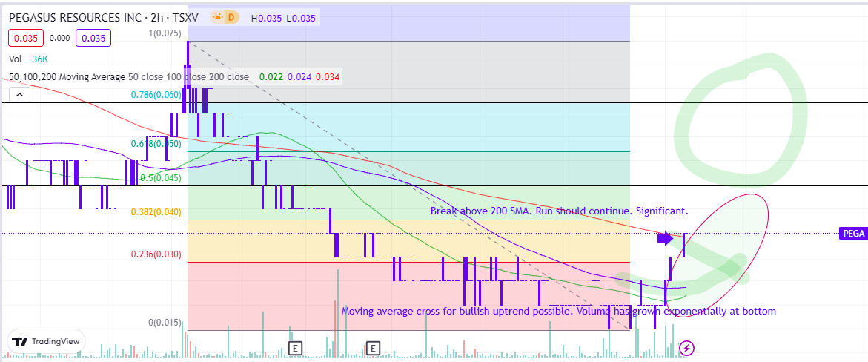
Task: Select the Fib level label 0(0.015)
Action: pos(165,323)
